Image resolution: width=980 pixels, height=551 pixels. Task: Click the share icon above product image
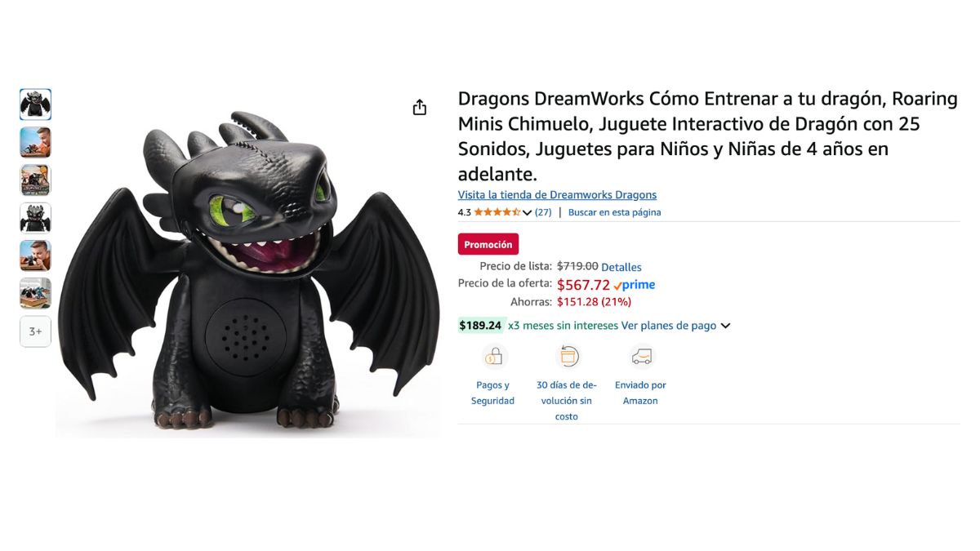(420, 108)
